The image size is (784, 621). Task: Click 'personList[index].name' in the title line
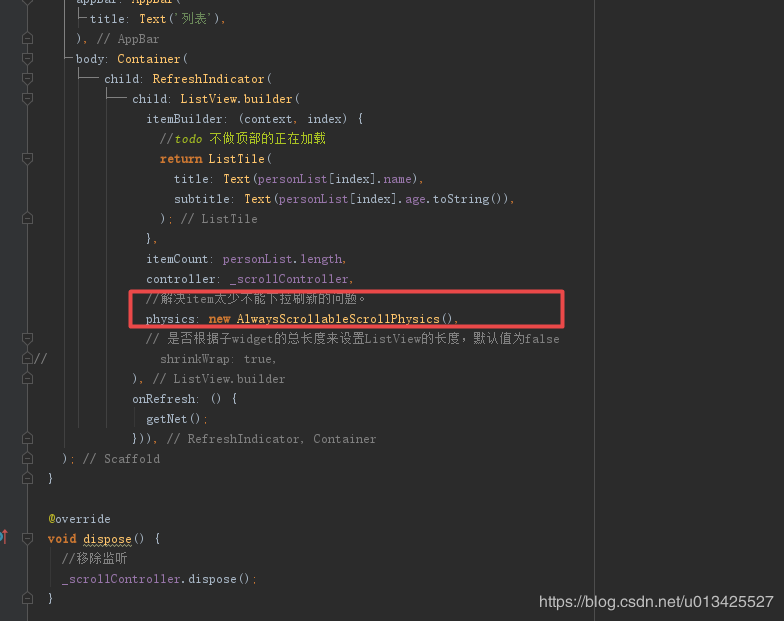pos(334,179)
